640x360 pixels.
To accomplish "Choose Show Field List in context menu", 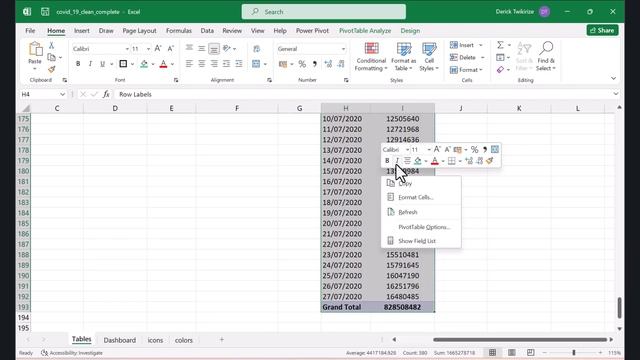I will [x=421, y=241].
